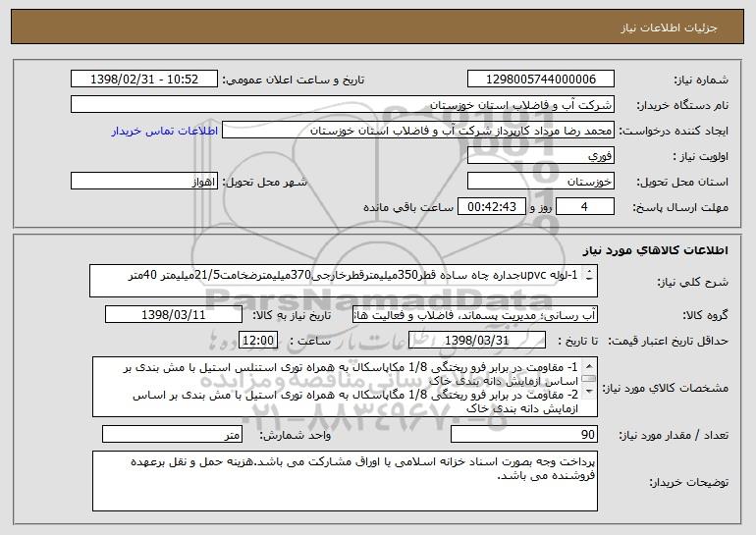The width and height of the screenshot is (756, 535).
Task: Click label توضیحات خریدار
Action: (x=689, y=481)
